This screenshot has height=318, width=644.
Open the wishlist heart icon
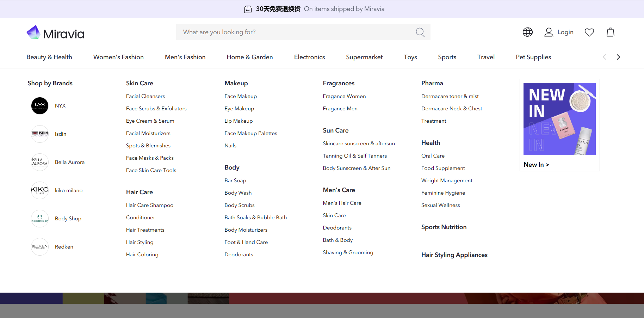pos(589,32)
